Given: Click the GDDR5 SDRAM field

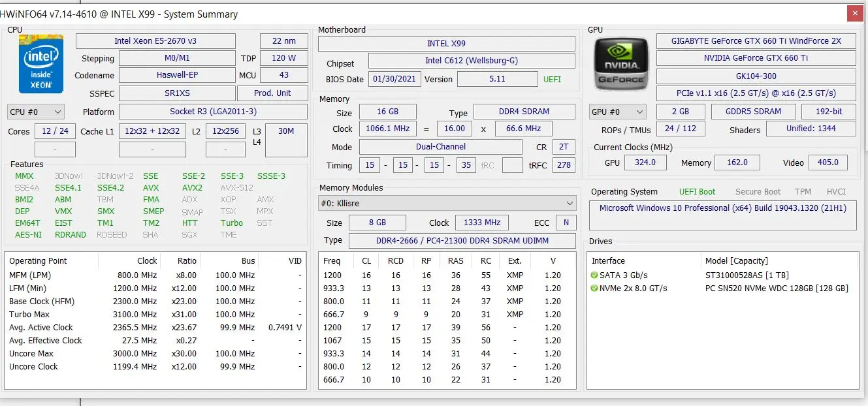Looking at the screenshot, I should 754,112.
